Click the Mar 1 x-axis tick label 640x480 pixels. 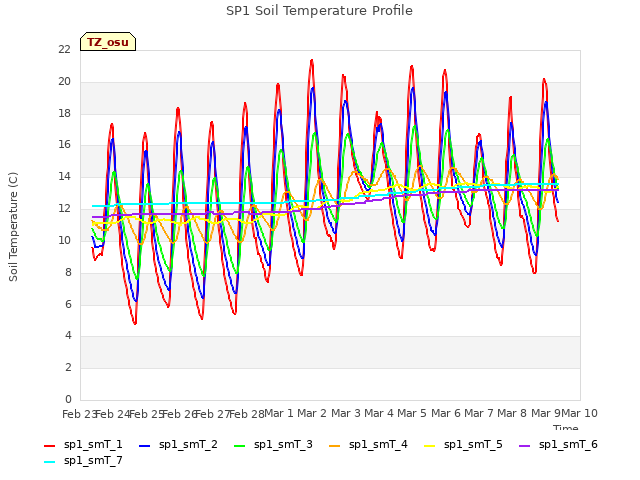[x=279, y=413]
